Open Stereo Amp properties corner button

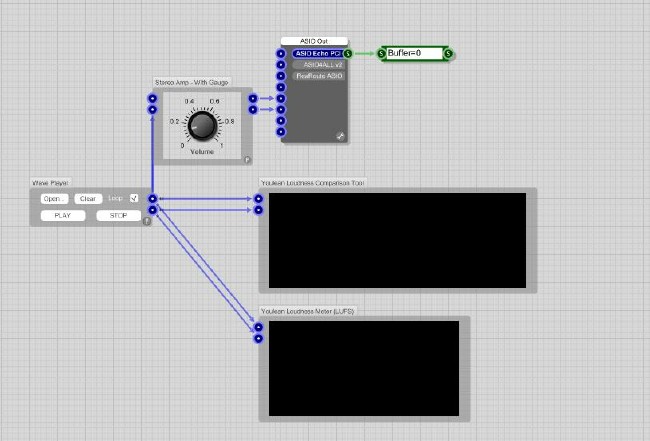point(247,159)
